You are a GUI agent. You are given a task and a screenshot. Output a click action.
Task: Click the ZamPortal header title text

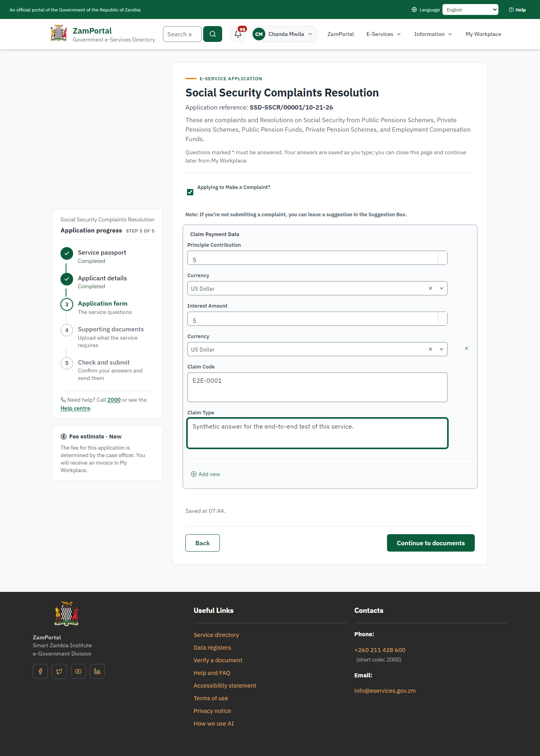pos(92,31)
